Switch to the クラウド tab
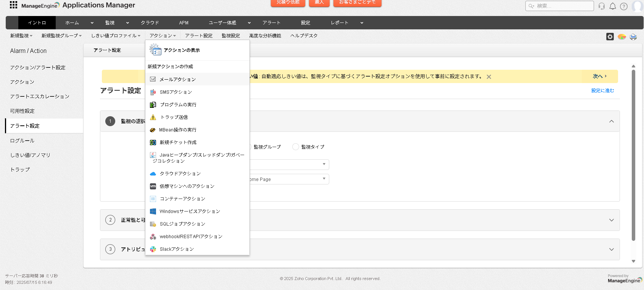The width and height of the screenshot is (644, 290). pos(150,23)
